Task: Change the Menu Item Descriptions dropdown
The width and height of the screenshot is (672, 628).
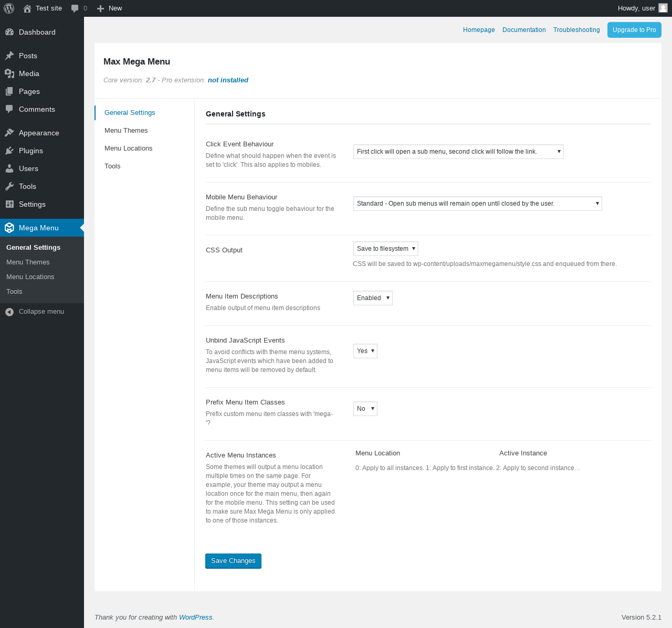Action: tap(373, 298)
